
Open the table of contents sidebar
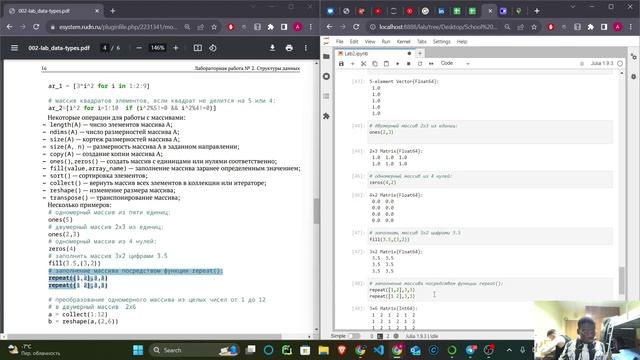(x=326, y=96)
